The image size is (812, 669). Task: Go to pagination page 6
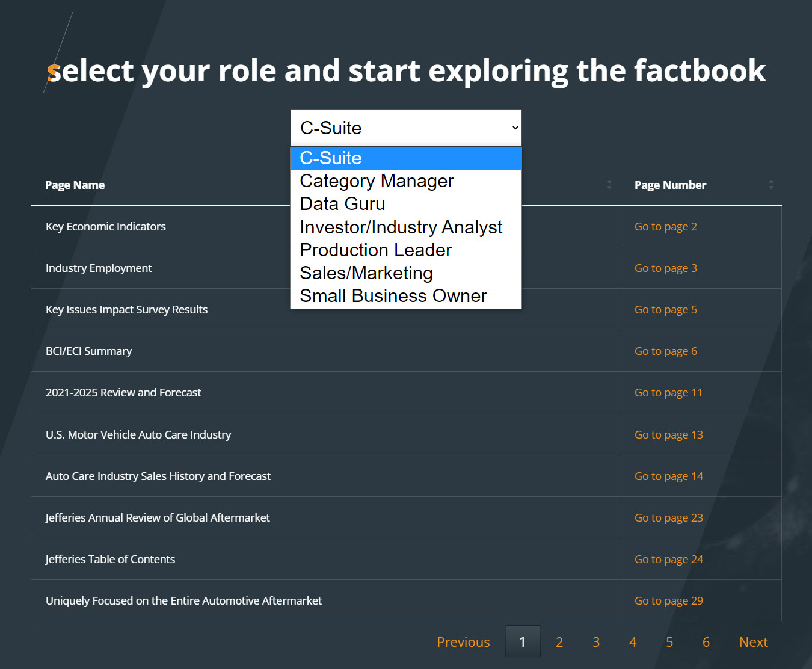point(706,642)
